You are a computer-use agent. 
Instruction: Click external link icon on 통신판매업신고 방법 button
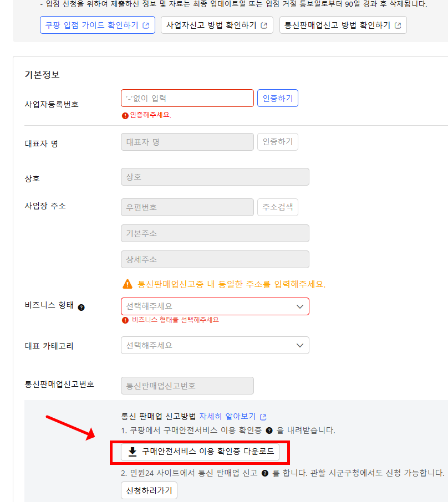[398, 25]
